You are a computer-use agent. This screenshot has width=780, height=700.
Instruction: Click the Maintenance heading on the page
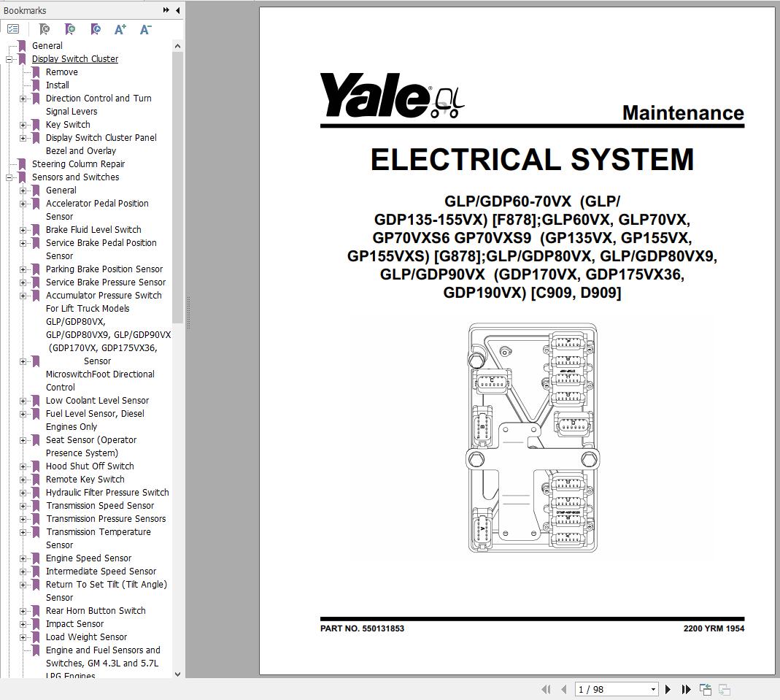[x=683, y=113]
